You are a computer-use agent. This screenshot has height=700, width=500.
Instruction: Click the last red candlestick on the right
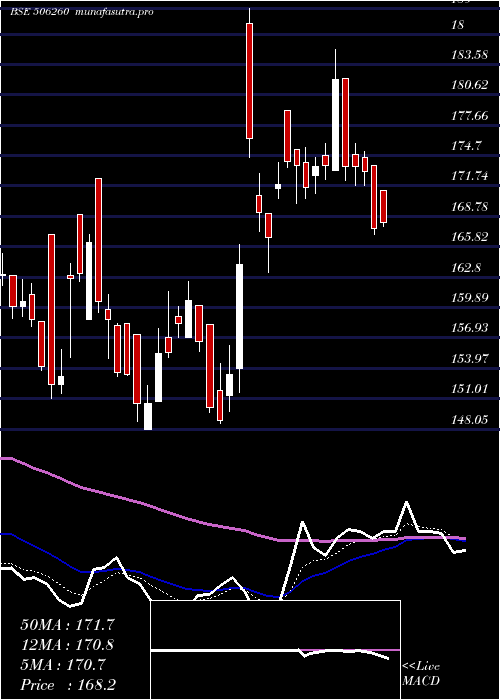(x=383, y=206)
